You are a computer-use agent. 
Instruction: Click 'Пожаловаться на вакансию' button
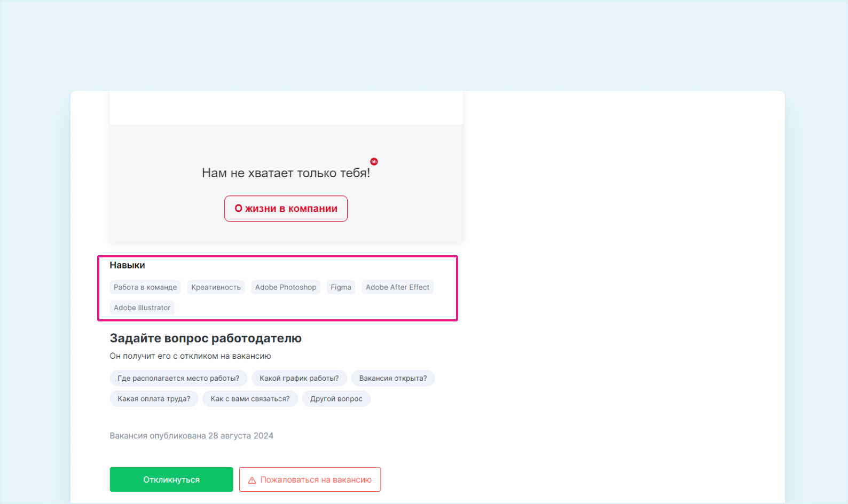[310, 479]
